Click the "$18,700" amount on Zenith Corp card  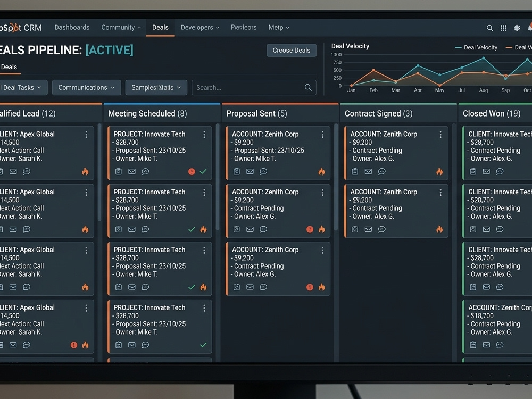482,315
